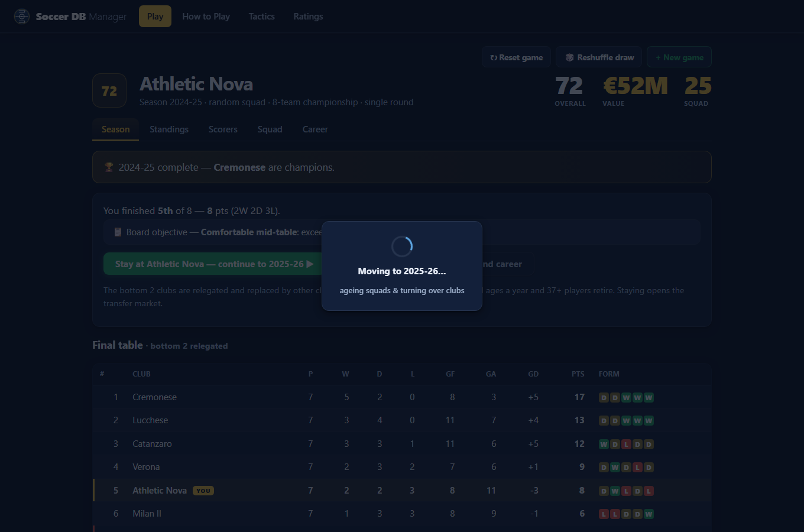Click Catanzaro's +5 goal difference cell

pos(533,444)
